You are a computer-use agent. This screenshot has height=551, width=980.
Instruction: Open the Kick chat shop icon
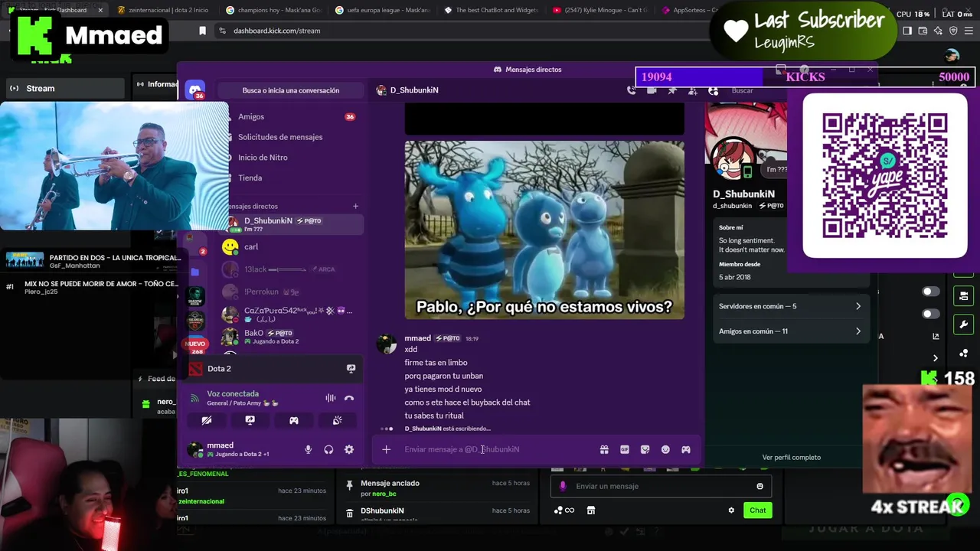pos(590,510)
